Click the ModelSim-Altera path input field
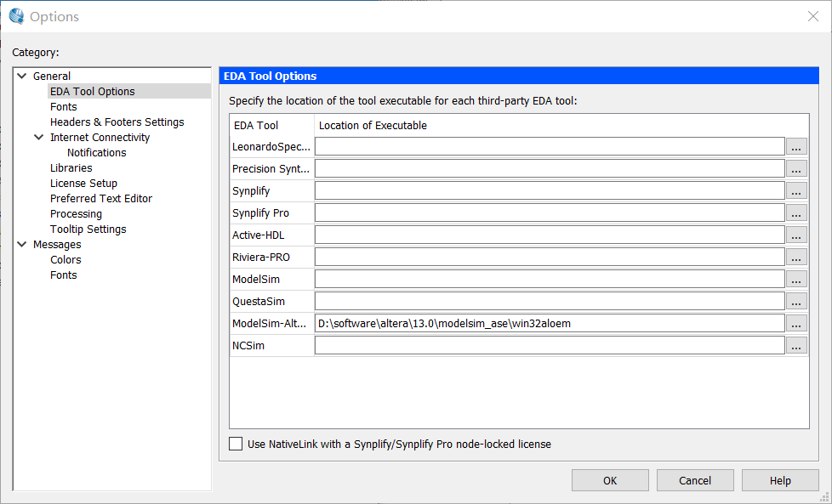Screen dimensions: 832x504 550,323
